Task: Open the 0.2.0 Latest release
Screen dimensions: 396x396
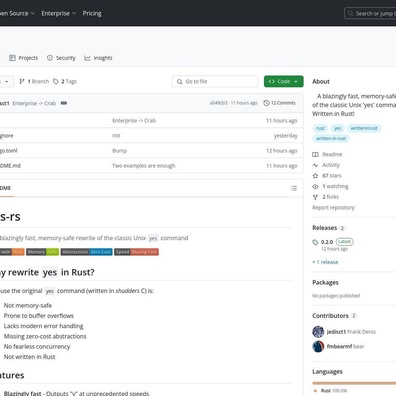Action: click(x=337, y=242)
